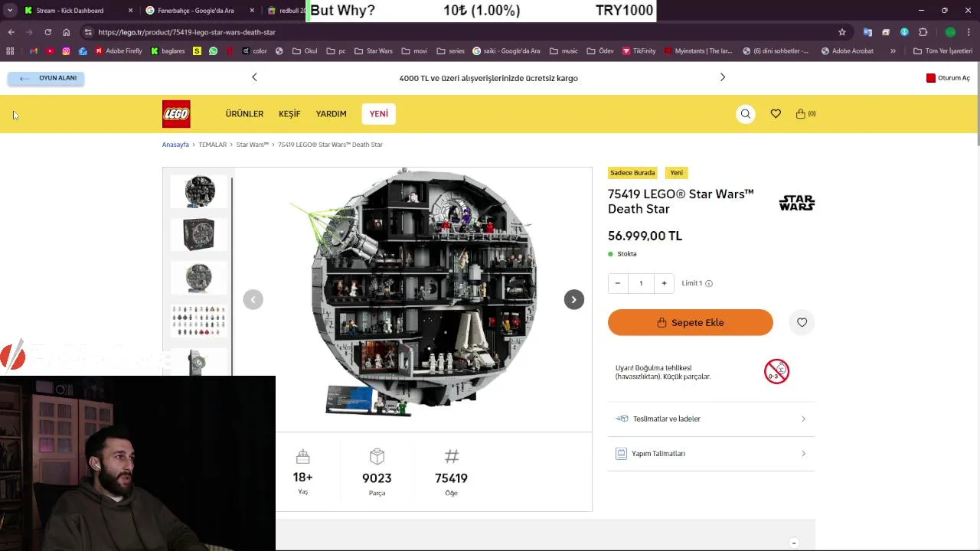Decrease quantity with minus button
Viewport: 980px width, 551px height.
pos(618,283)
